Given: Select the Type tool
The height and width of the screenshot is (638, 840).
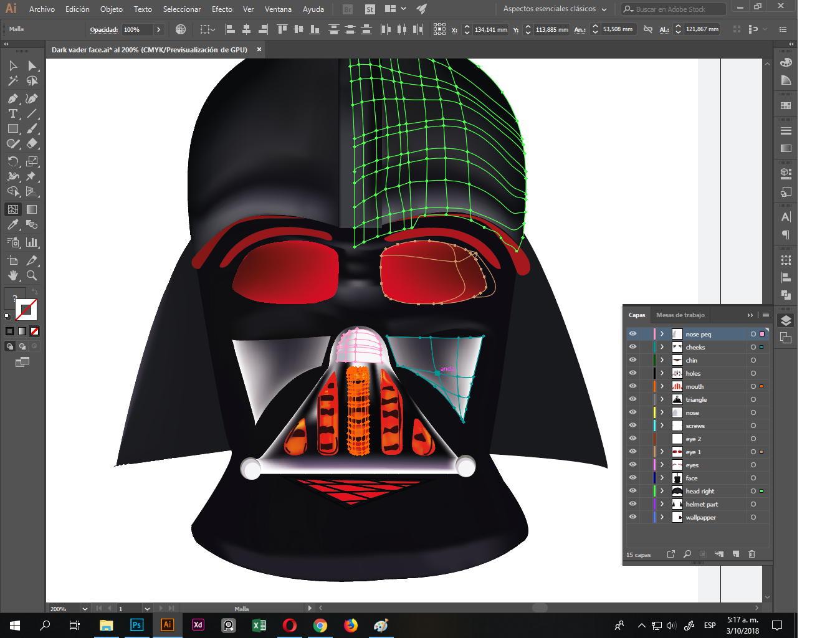Looking at the screenshot, I should (13, 113).
